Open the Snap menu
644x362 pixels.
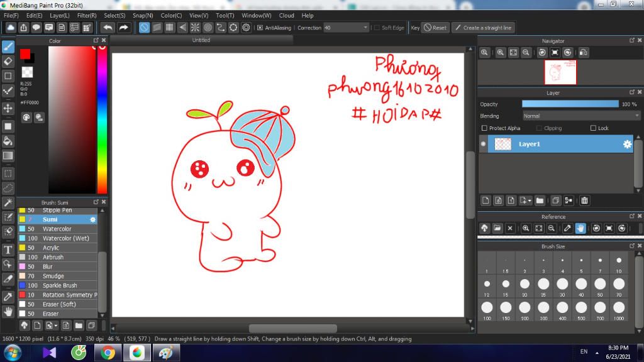pyautogui.click(x=143, y=15)
